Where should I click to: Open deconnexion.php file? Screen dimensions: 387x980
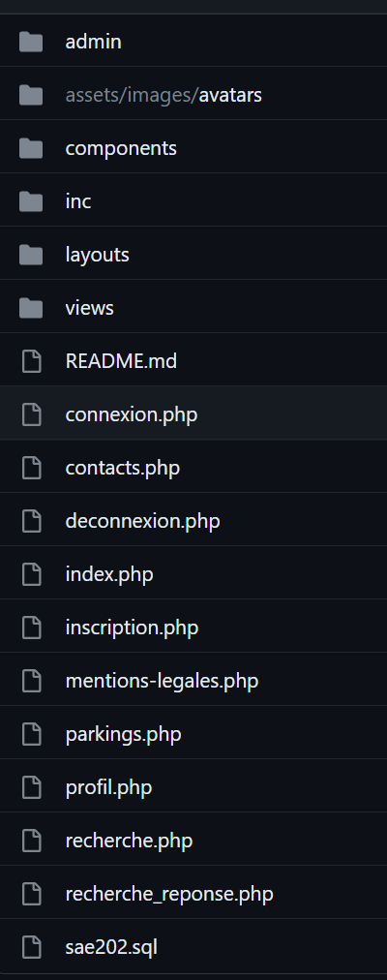[142, 521]
